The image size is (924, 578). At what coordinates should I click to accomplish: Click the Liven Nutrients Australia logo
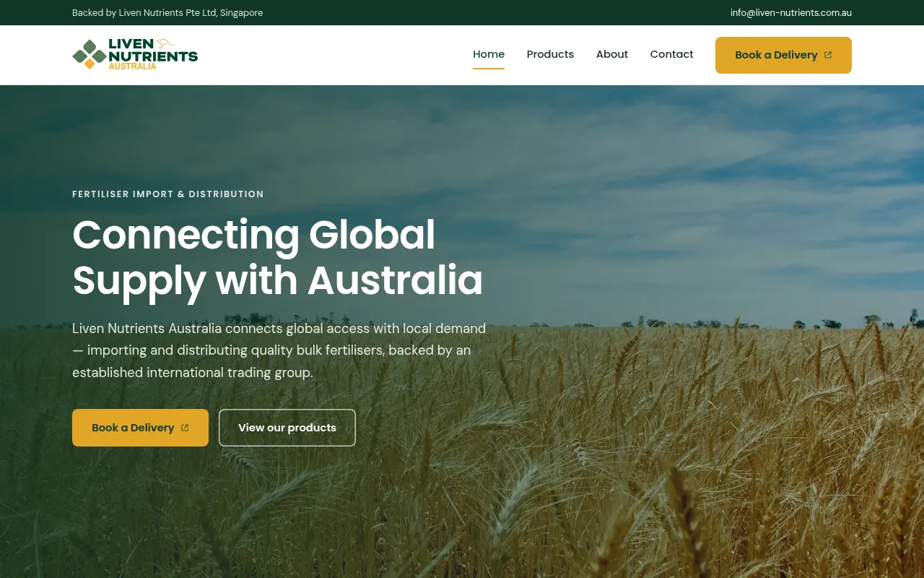[135, 55]
